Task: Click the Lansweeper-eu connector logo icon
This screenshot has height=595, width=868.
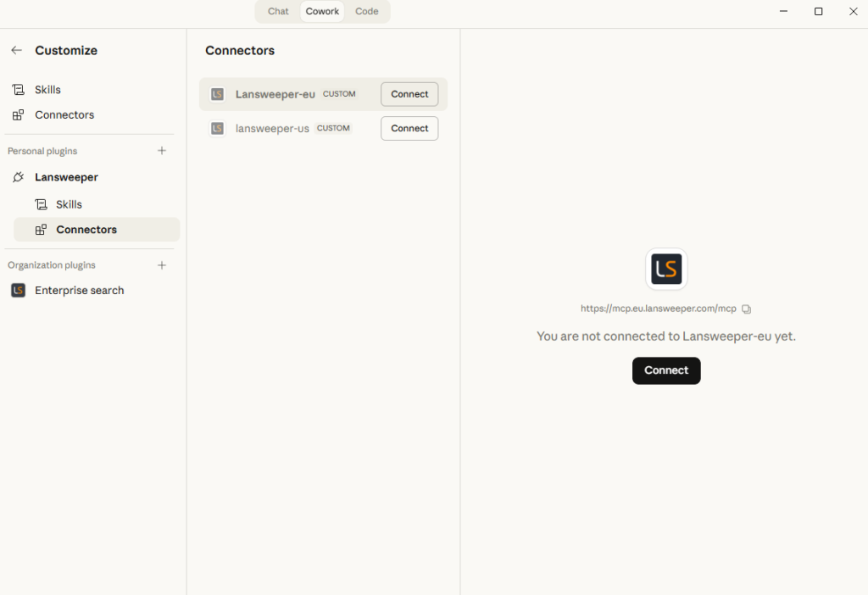Action: pyautogui.click(x=218, y=94)
